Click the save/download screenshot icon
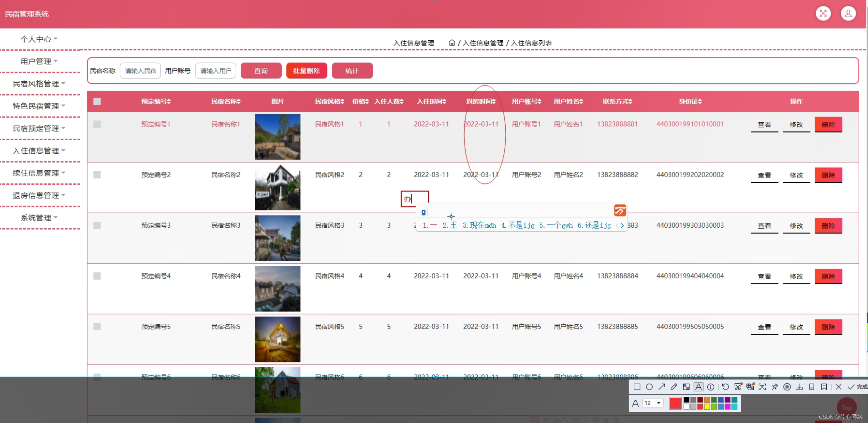868x423 pixels. point(799,386)
